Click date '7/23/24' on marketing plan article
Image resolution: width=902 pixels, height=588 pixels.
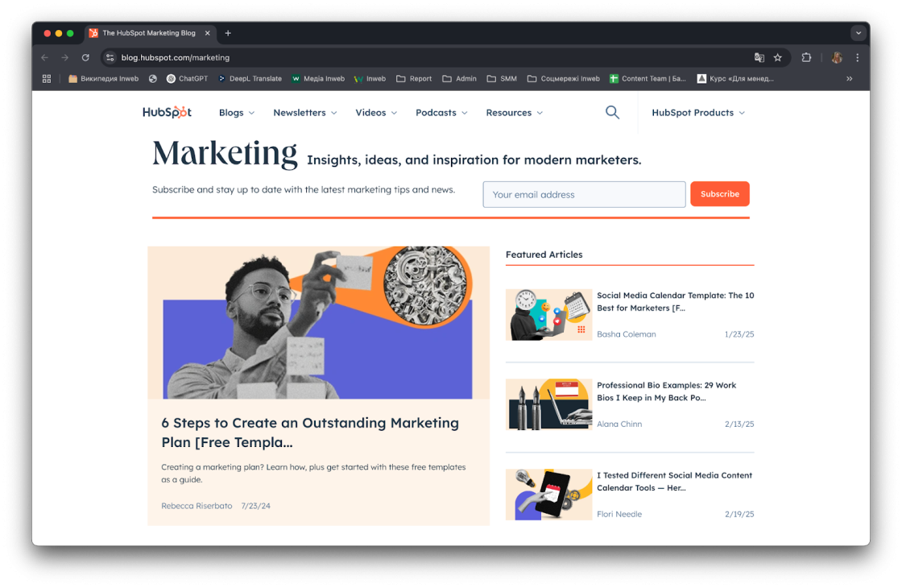point(255,506)
